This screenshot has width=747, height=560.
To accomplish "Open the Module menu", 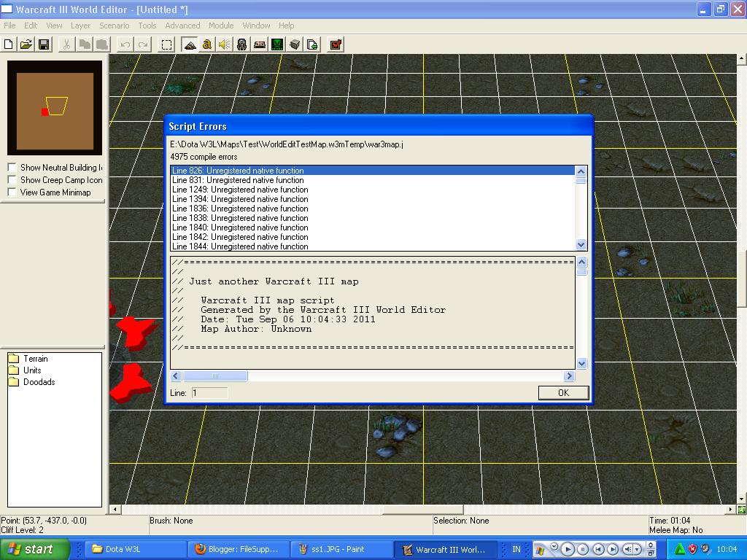I will [x=221, y=26].
